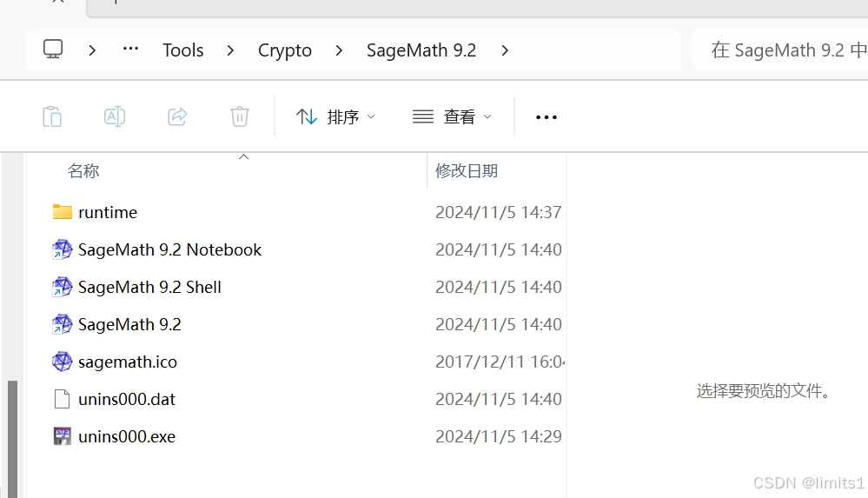Open the 查看 view dropdown

pyautogui.click(x=453, y=116)
